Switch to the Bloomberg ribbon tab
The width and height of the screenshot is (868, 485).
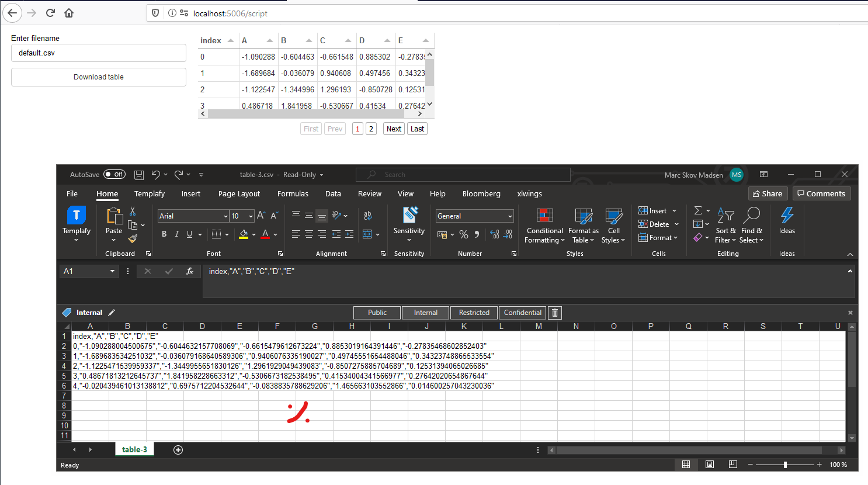click(481, 193)
